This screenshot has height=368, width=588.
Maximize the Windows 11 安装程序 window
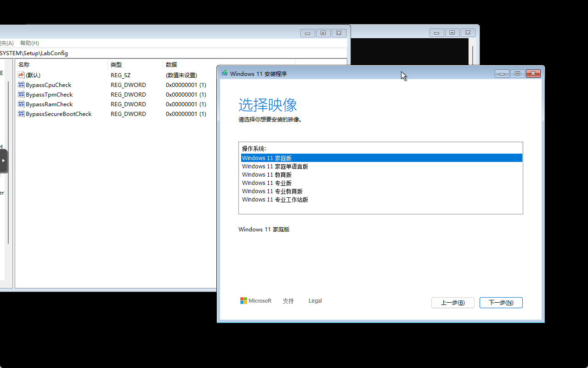point(517,74)
